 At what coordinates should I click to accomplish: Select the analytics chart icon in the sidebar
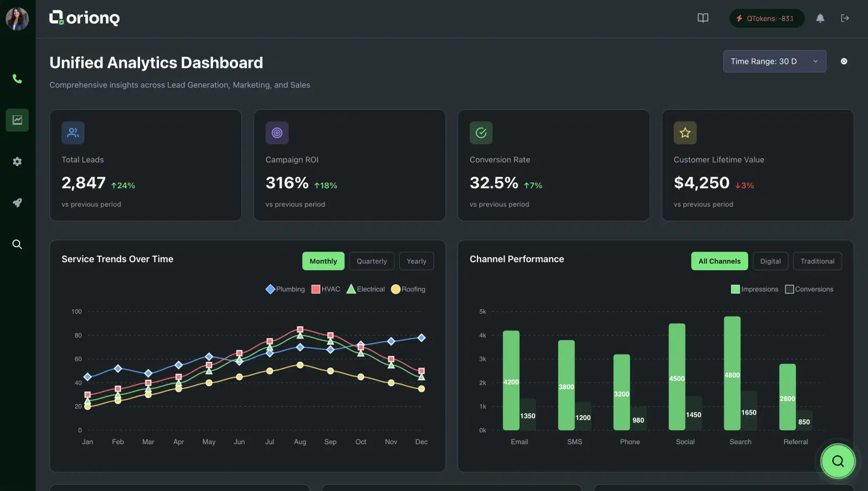17,120
